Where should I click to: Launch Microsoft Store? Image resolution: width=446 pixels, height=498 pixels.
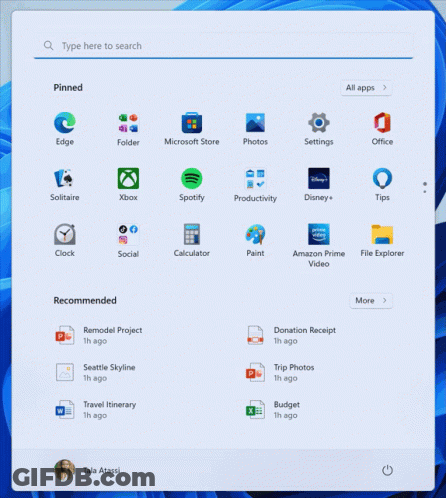192,129
